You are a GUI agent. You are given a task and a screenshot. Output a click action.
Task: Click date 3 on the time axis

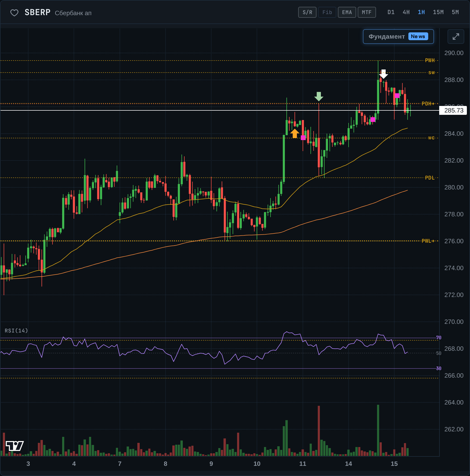[28, 464]
